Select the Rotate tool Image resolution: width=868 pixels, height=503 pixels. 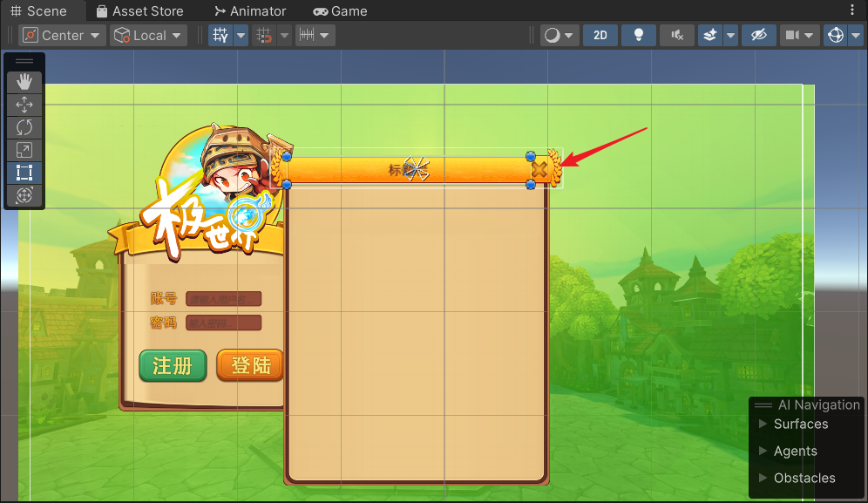point(24,127)
